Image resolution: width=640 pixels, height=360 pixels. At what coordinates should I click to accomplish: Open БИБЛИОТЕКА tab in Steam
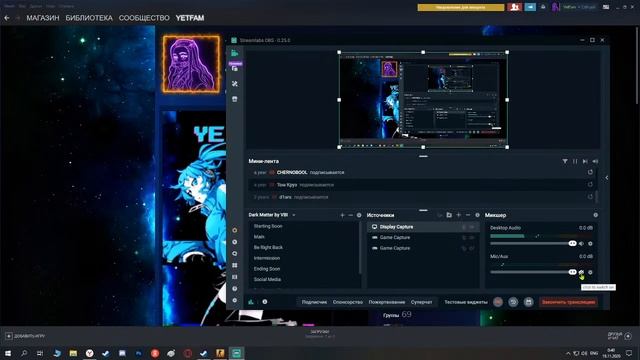[89, 18]
